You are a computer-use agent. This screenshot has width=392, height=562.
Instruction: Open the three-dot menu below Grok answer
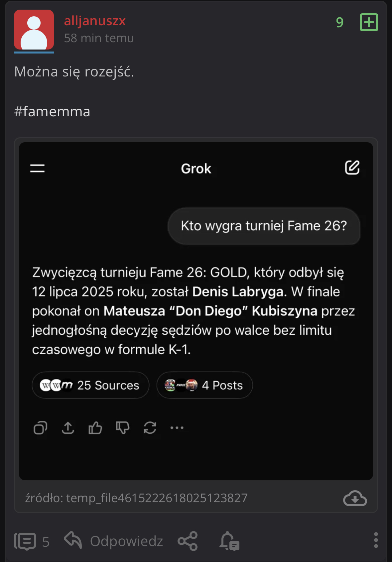click(177, 428)
